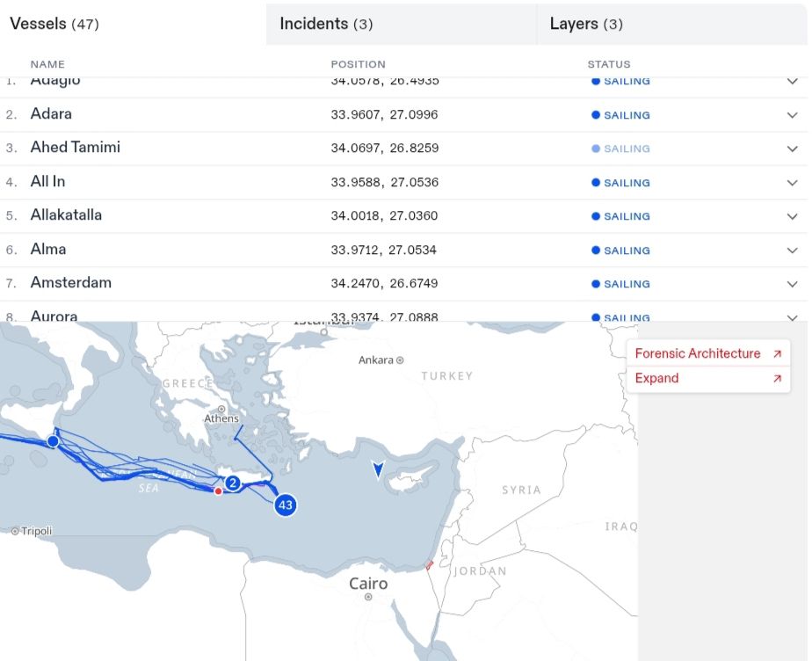Expand the All In vessel row

793,182
